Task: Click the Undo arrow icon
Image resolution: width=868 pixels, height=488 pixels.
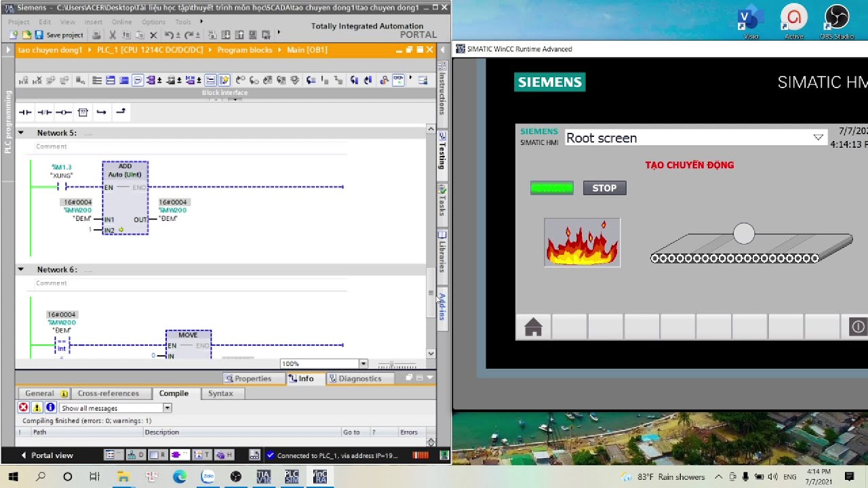Action: 169,35
